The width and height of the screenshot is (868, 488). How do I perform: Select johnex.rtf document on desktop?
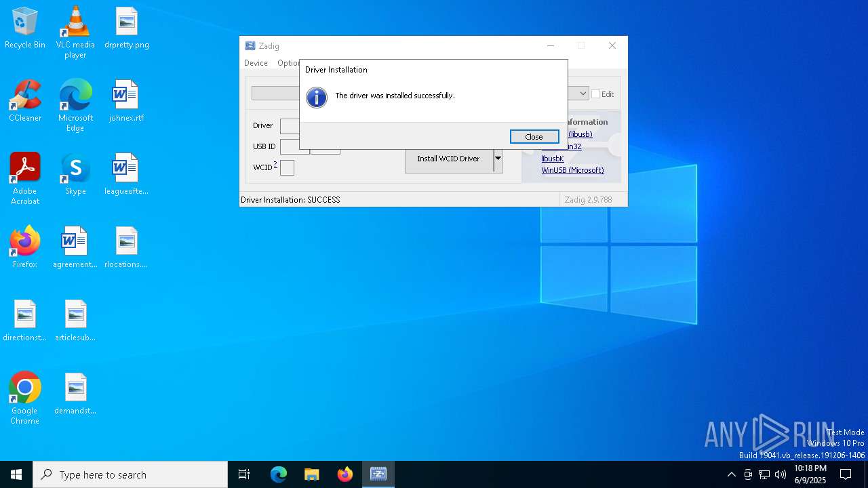tap(126, 102)
